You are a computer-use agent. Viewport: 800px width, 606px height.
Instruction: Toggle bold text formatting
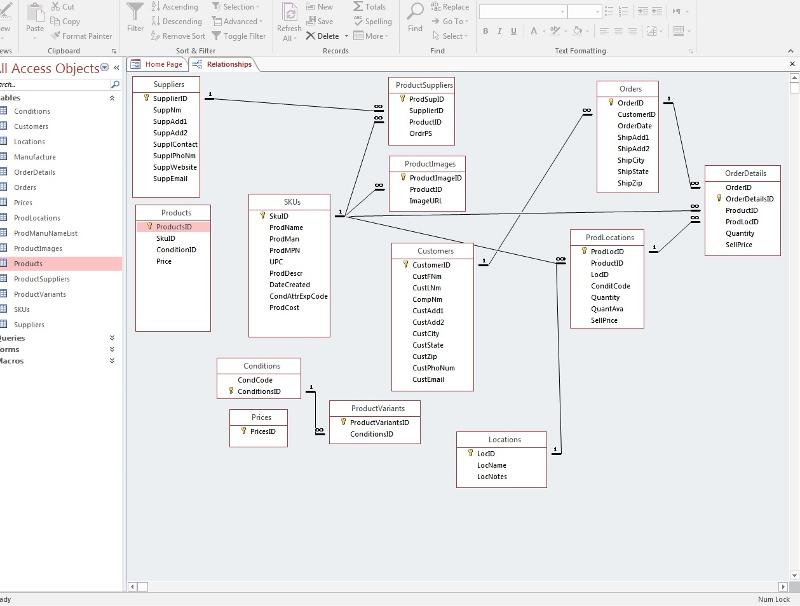pyautogui.click(x=486, y=31)
